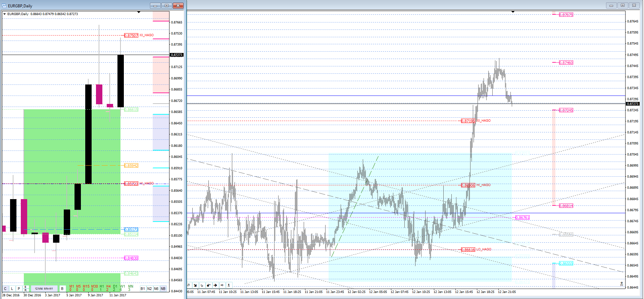The height and width of the screenshot is (299, 644).
Task: Click the 0.87273 current price tag on intraday scale
Action: (x=633, y=104)
